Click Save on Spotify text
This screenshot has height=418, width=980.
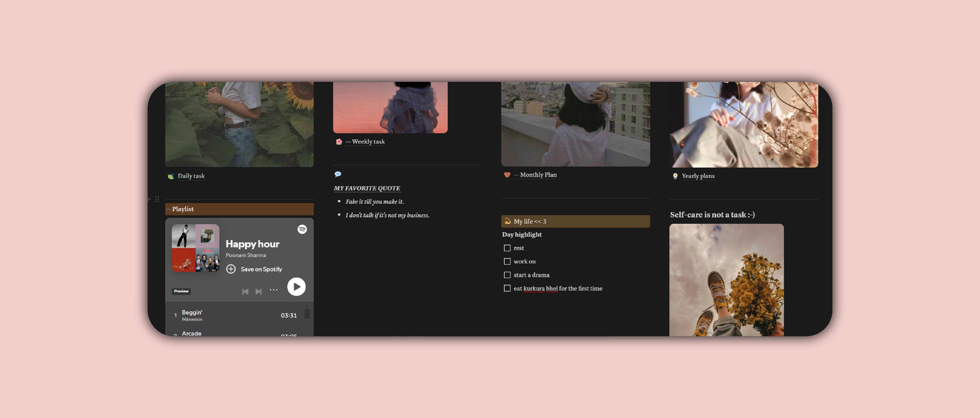pos(261,269)
